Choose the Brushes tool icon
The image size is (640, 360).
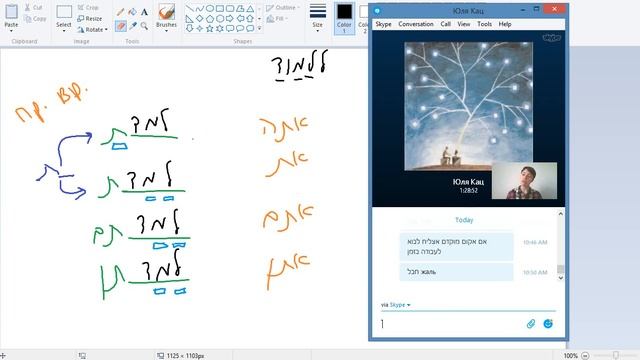(166, 11)
